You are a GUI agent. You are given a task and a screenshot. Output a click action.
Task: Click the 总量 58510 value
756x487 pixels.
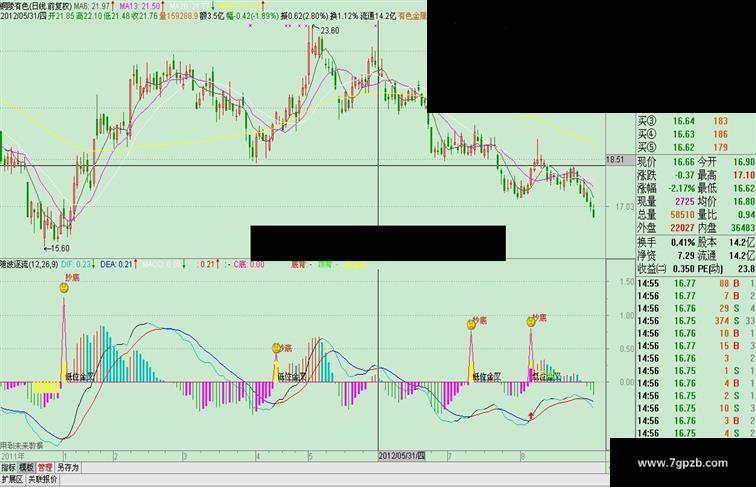(682, 214)
